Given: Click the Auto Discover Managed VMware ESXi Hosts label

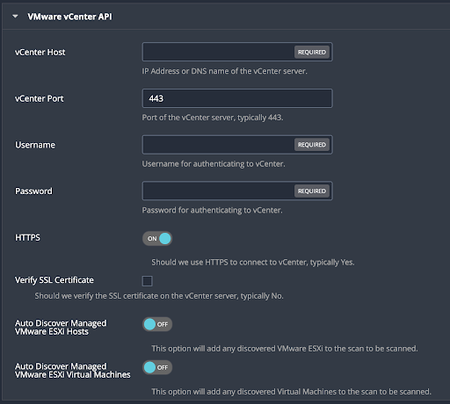Looking at the screenshot, I should pos(61,327).
